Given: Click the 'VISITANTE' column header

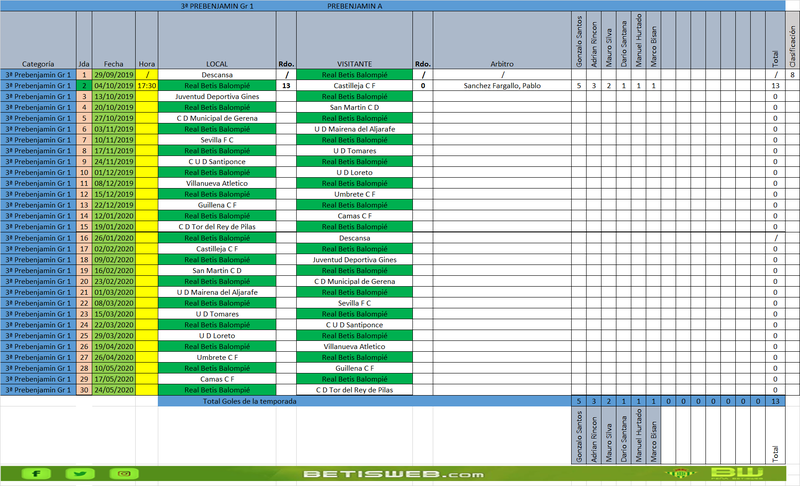Looking at the screenshot, I should coord(355,40).
